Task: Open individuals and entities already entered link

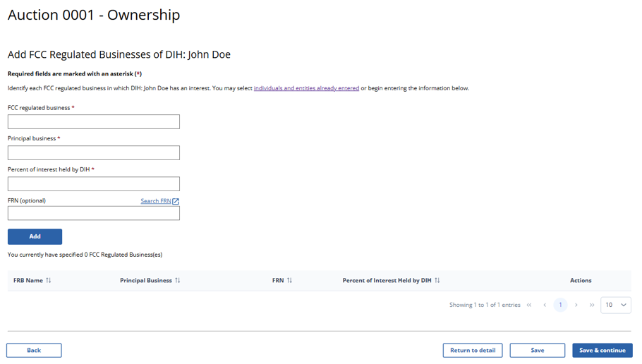Action: pyautogui.click(x=306, y=89)
